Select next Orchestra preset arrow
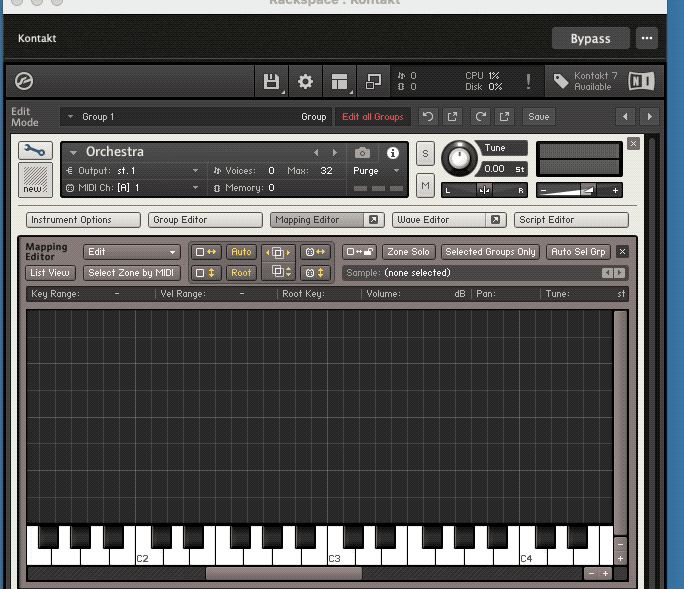This screenshot has height=589, width=684. point(335,153)
